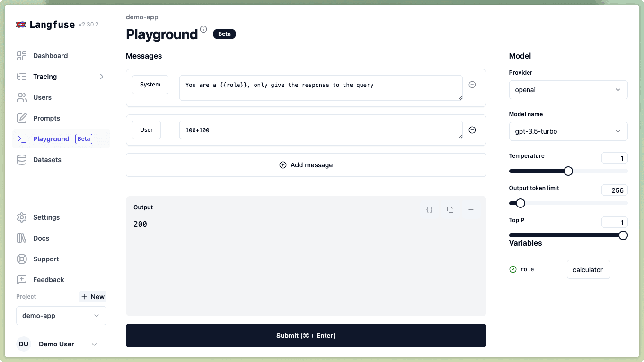The image size is (644, 362).
Task: Select the Datasets sidebar icon
Action: [x=22, y=159]
